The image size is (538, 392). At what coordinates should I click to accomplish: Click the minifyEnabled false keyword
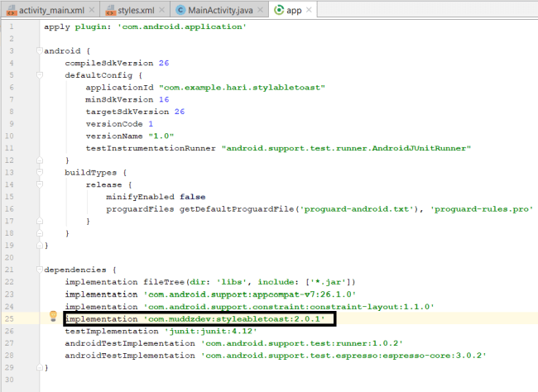click(193, 197)
